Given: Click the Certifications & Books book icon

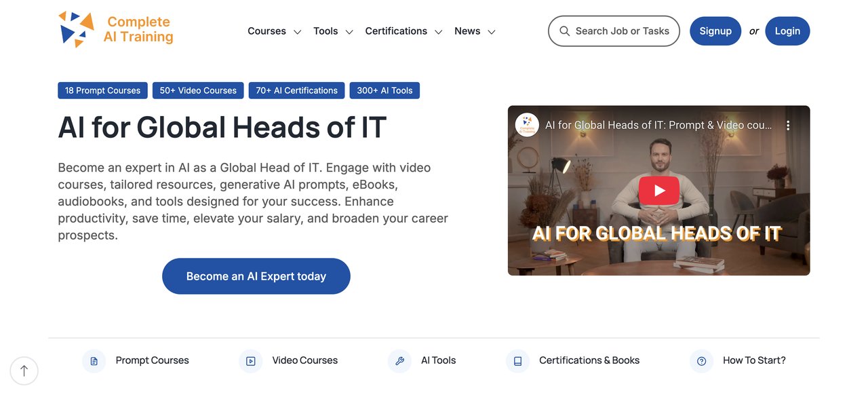Looking at the screenshot, I should point(517,361).
